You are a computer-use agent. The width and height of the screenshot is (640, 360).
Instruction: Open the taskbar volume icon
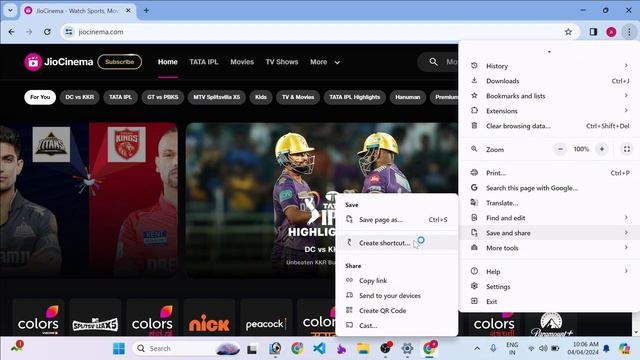click(543, 349)
